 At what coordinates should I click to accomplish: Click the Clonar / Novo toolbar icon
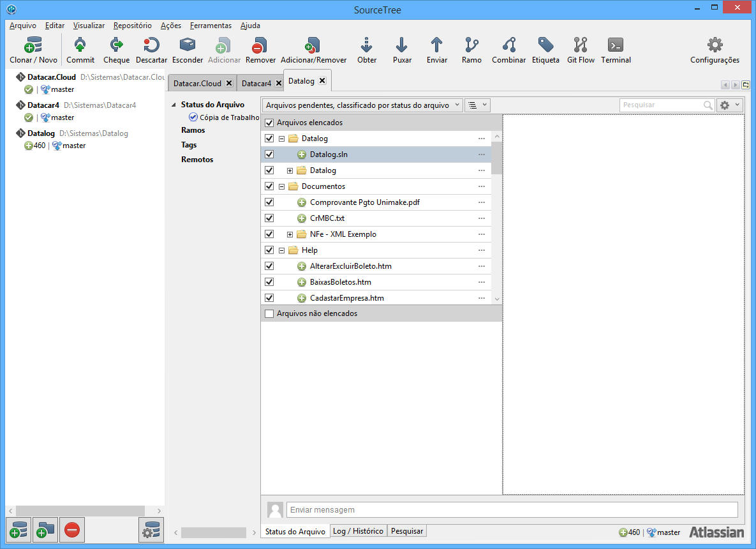[x=33, y=45]
